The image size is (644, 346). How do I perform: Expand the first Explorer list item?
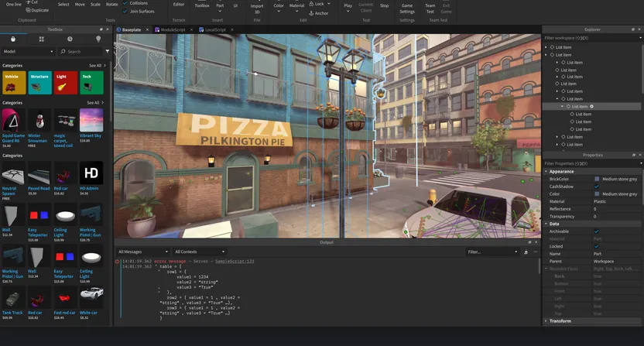(546, 47)
